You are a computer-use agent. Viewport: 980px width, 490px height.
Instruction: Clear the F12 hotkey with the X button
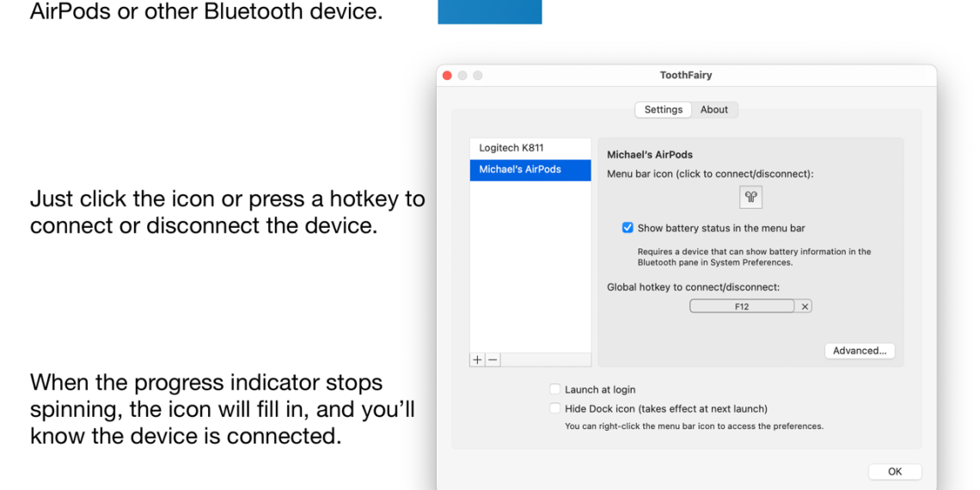tap(805, 306)
